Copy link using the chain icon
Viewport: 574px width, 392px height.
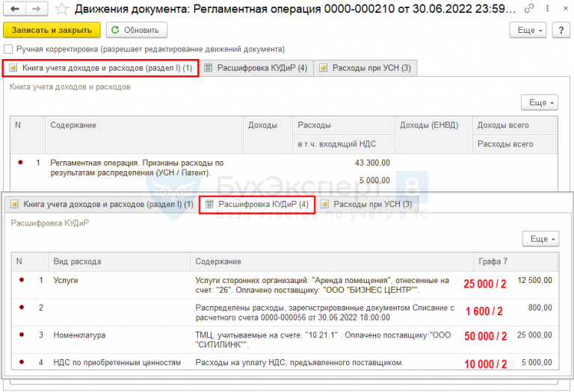(x=528, y=8)
